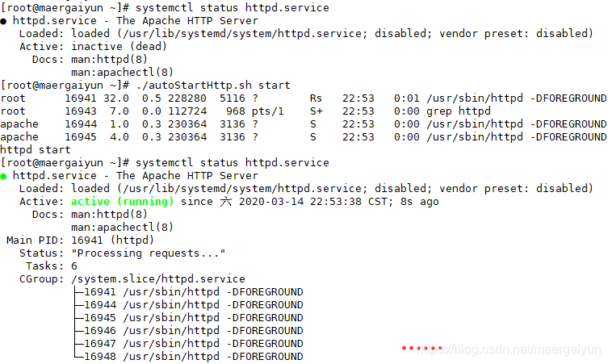Viewport: 608px width, 364px height.
Task: Click PID 16943 in the process list
Action: pyautogui.click(x=80, y=111)
